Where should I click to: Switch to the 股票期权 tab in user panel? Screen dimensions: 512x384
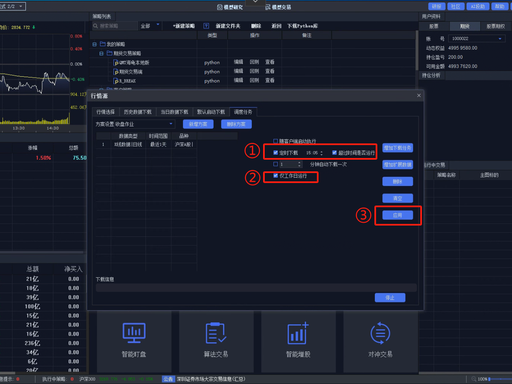496,27
